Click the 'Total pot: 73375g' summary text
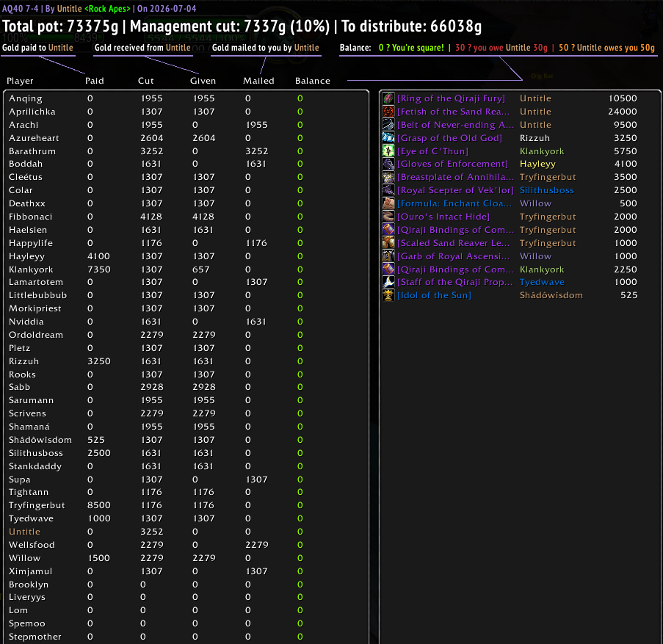The image size is (663, 644). tap(60, 26)
